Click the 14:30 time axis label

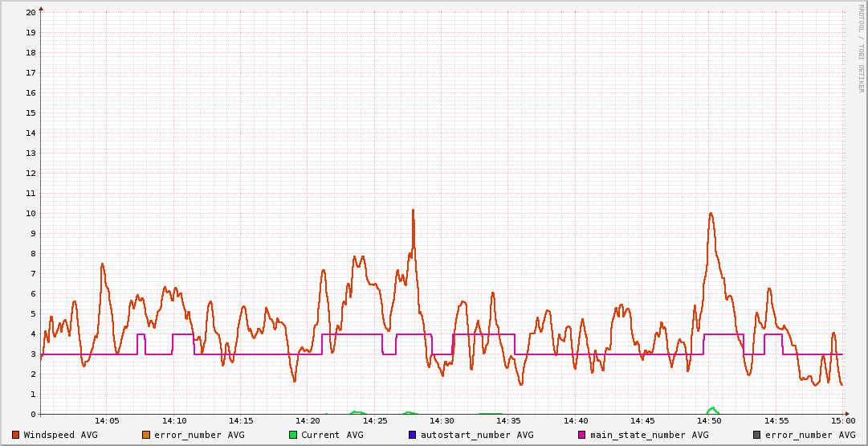pyautogui.click(x=442, y=420)
